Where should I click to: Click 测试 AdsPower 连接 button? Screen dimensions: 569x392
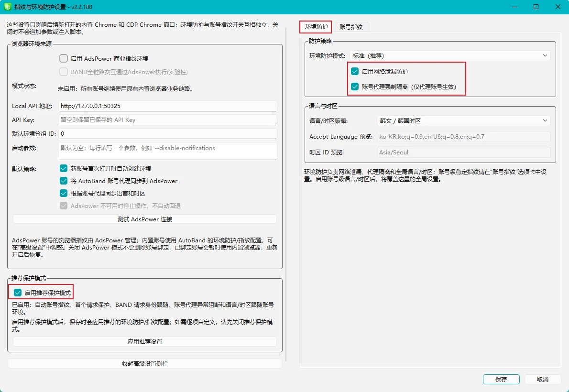point(145,219)
